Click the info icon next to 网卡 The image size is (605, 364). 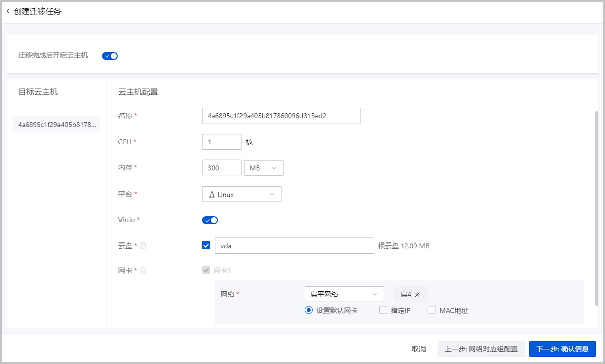pyautogui.click(x=143, y=271)
